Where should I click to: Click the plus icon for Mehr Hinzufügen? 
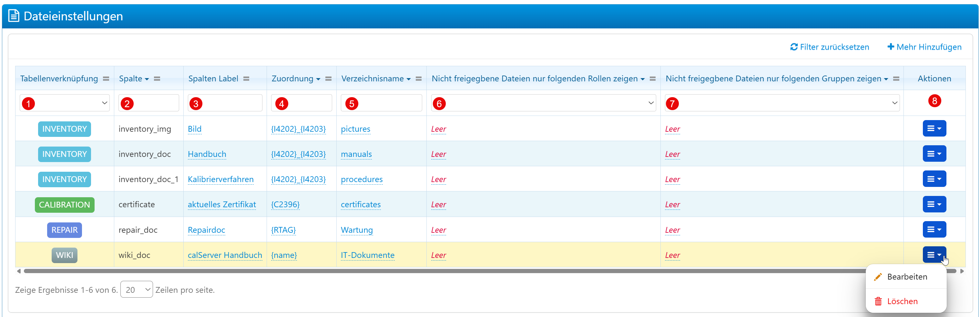click(891, 47)
